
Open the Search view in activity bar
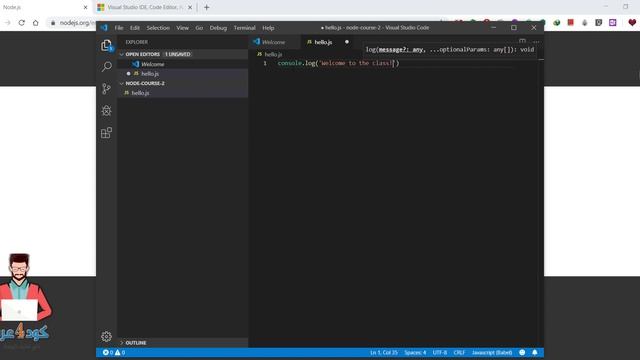(107, 67)
